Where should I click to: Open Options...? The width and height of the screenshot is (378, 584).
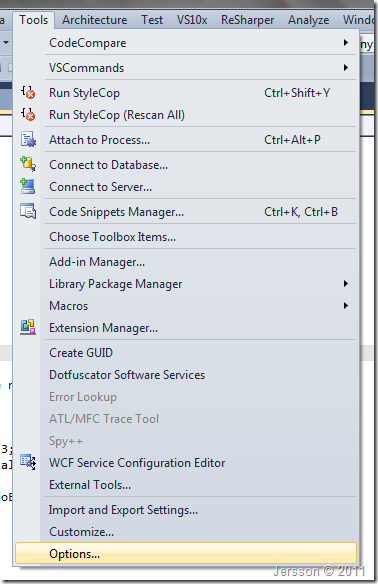[x=186, y=553]
